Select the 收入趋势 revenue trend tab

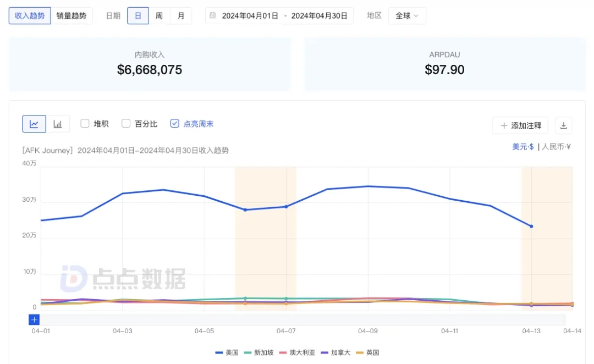[x=30, y=15]
